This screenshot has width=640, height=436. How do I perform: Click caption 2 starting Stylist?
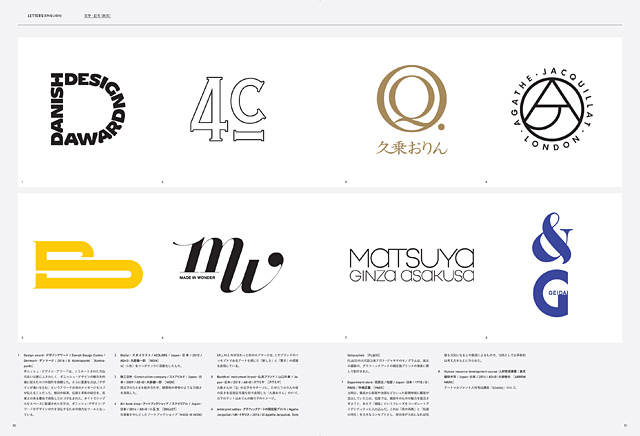point(159,361)
